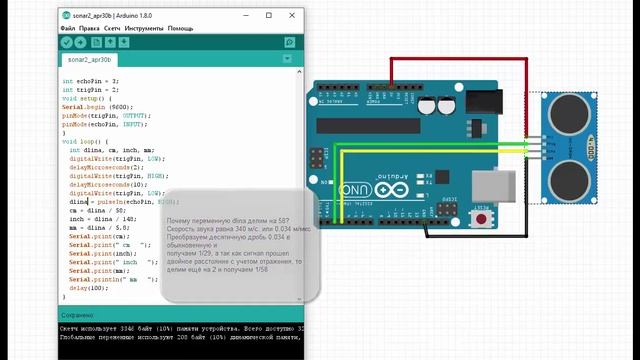Click the 'pinMode(trigPin, OUTPUT);' line
This screenshot has width=640, height=360.
coord(107,116)
